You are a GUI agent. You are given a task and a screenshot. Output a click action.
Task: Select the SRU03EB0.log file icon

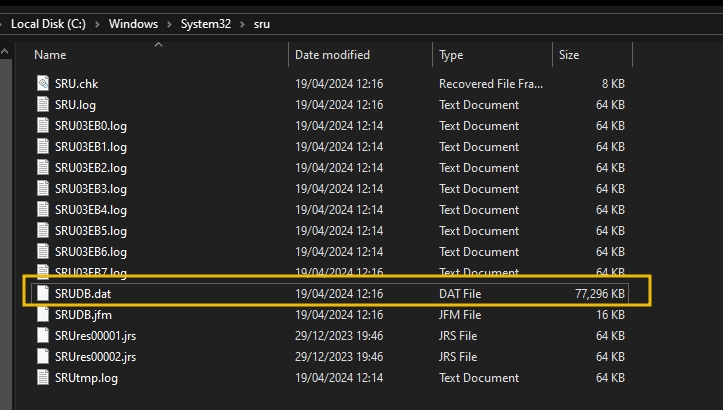(x=42, y=126)
